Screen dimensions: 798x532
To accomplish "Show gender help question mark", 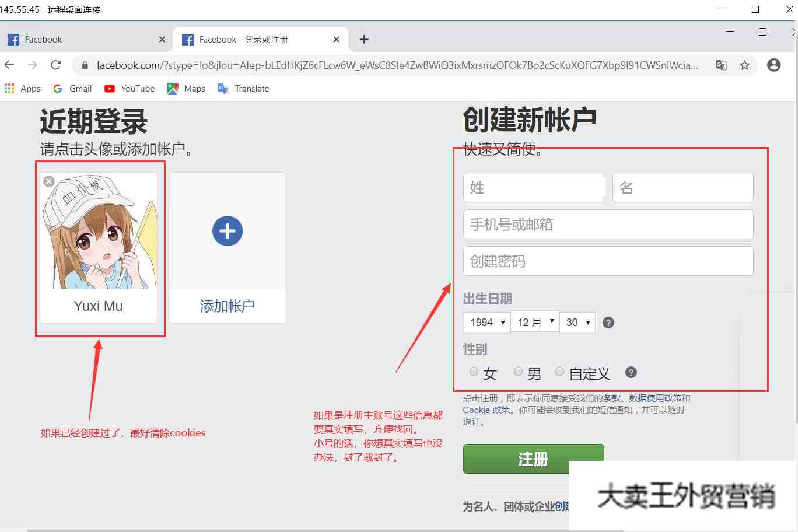I will tap(631, 372).
